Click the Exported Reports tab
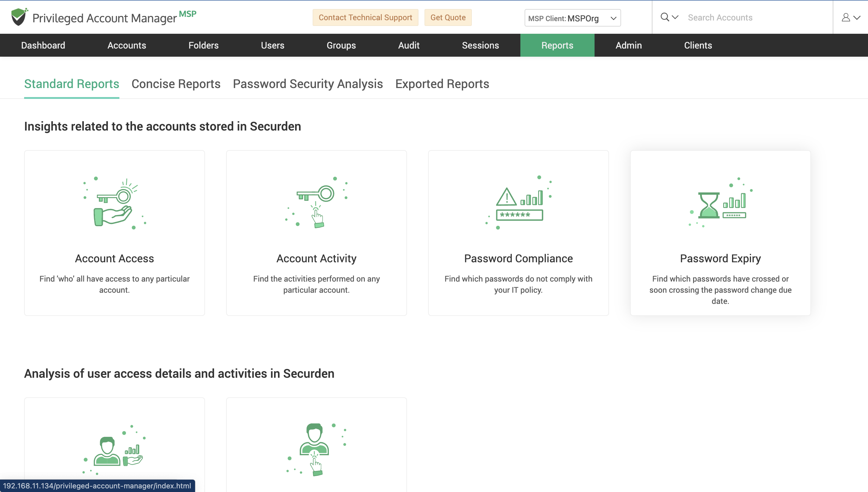This screenshot has width=868, height=492. 442,84
